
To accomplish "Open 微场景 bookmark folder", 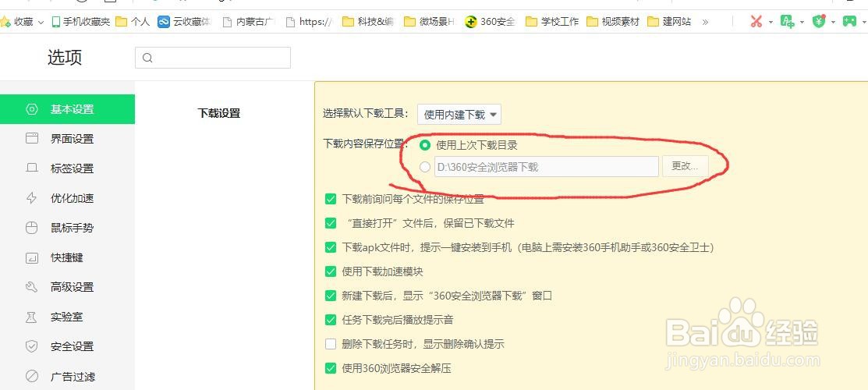I will [430, 22].
